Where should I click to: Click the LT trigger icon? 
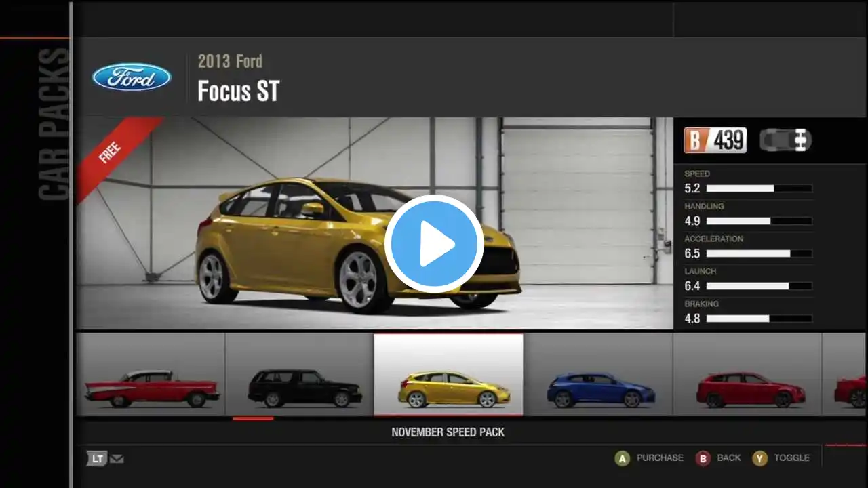pos(97,459)
